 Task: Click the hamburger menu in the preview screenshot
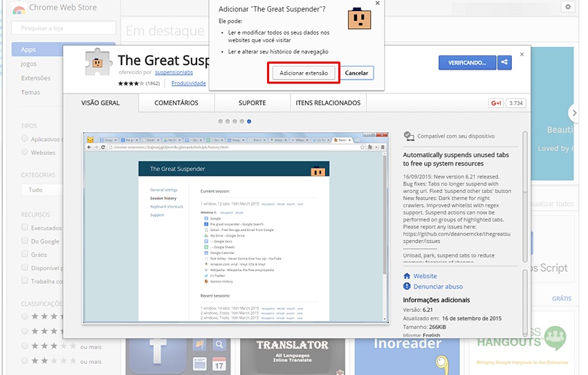click(x=383, y=147)
